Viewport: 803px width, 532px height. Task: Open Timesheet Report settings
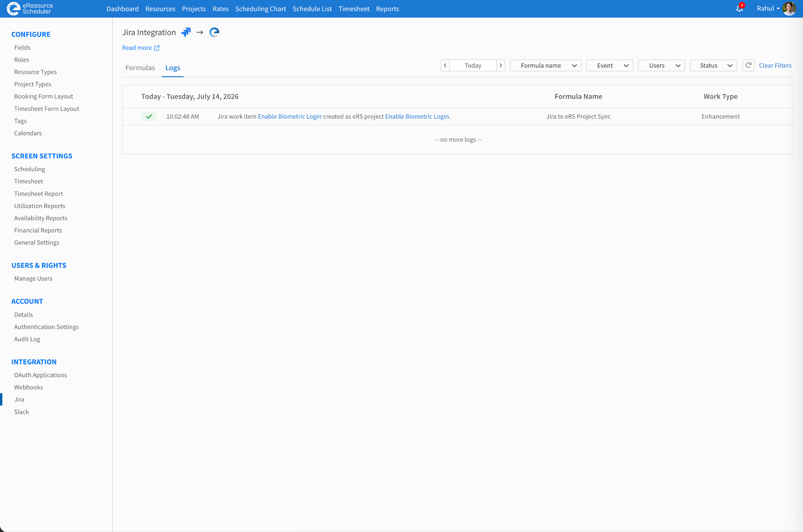click(x=38, y=194)
